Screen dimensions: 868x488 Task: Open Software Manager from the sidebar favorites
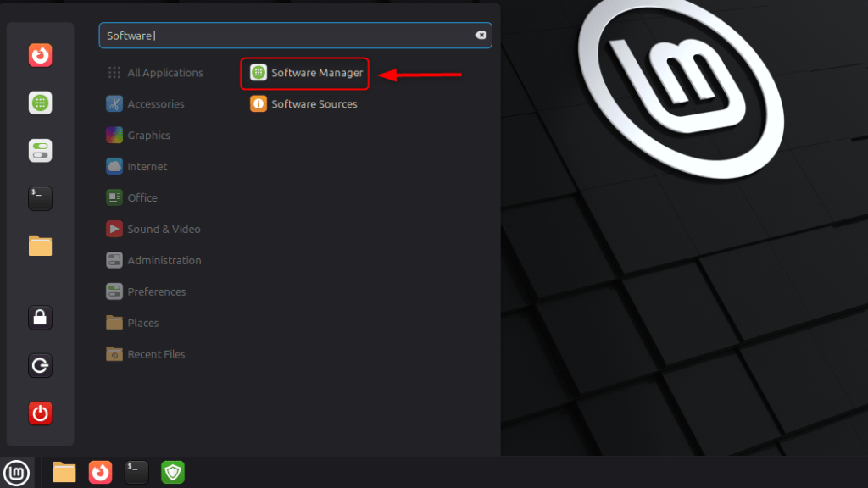40,103
